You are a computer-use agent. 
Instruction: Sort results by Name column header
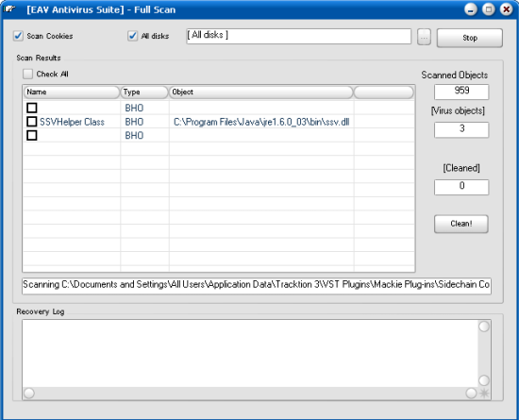coord(72,92)
